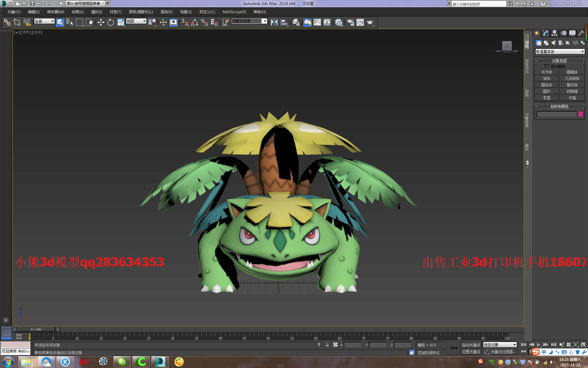Image resolution: width=588 pixels, height=368 pixels.
Task: Toggle the Percent Snap button
Action: (205, 22)
